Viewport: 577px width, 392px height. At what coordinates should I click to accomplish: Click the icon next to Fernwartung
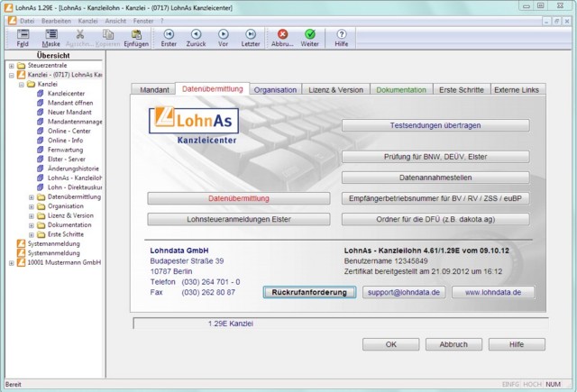[41, 150]
